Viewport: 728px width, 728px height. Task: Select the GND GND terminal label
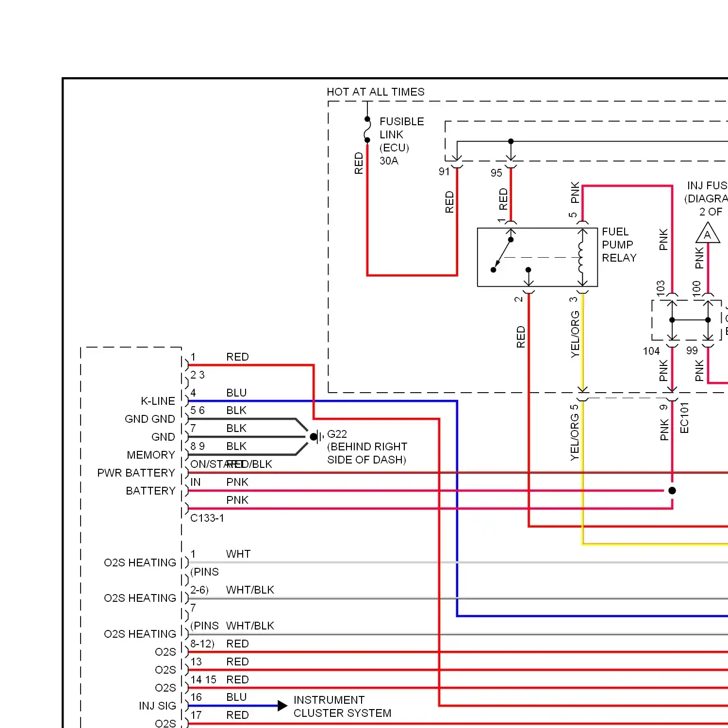tap(149, 419)
